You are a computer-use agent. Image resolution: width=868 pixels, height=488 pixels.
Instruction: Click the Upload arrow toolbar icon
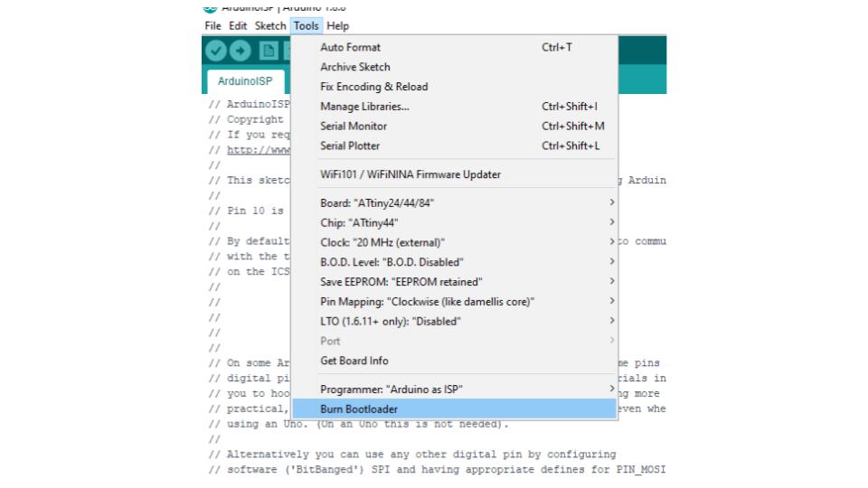point(241,51)
